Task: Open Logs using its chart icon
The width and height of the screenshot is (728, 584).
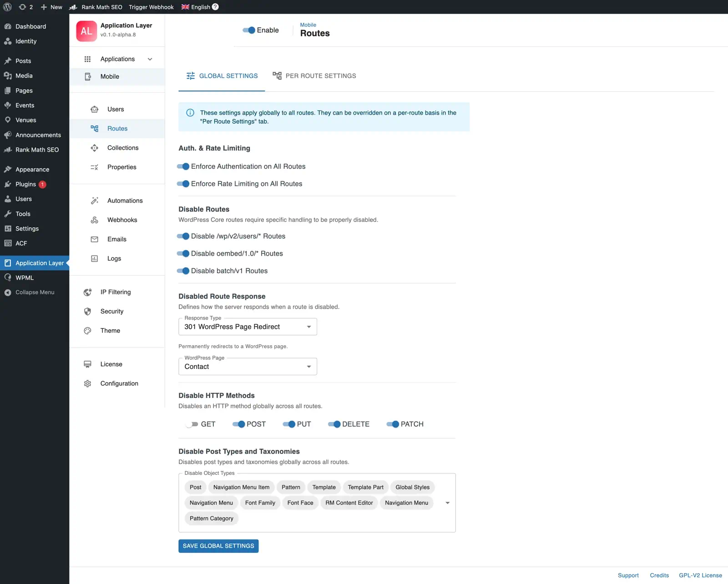Action: tap(94, 258)
